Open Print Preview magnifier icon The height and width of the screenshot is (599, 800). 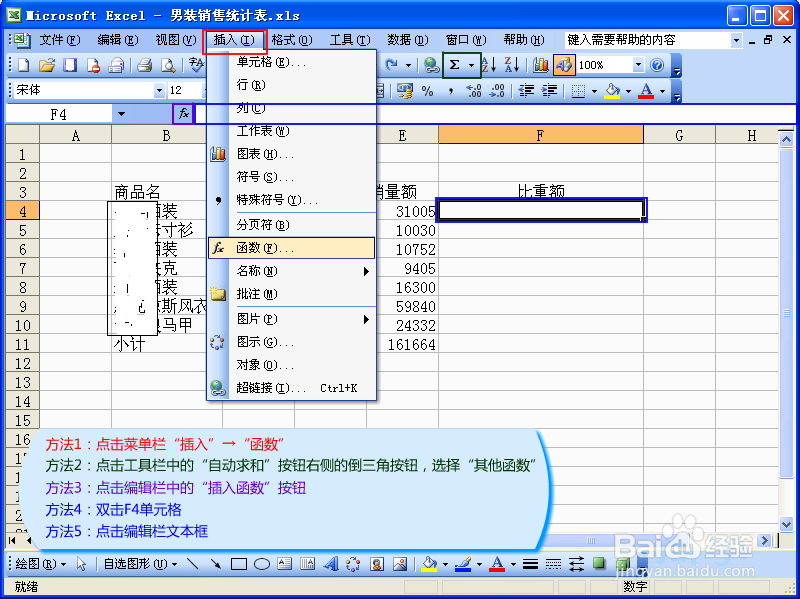168,65
